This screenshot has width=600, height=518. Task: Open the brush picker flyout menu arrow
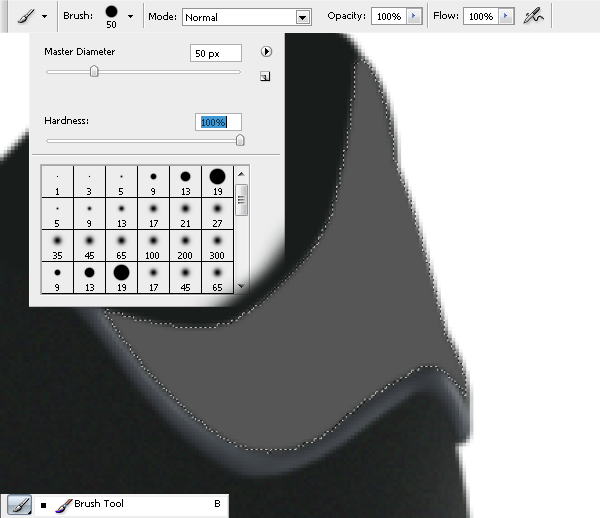[x=266, y=51]
